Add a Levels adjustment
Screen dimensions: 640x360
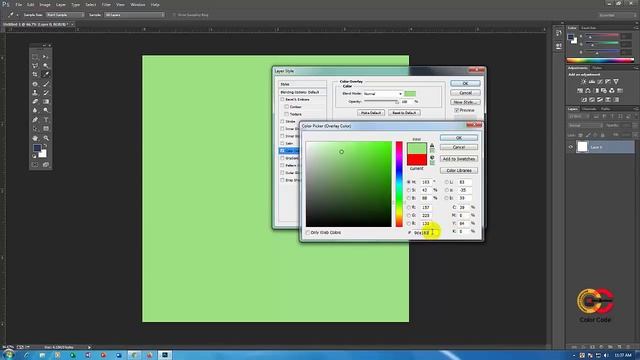(591, 82)
